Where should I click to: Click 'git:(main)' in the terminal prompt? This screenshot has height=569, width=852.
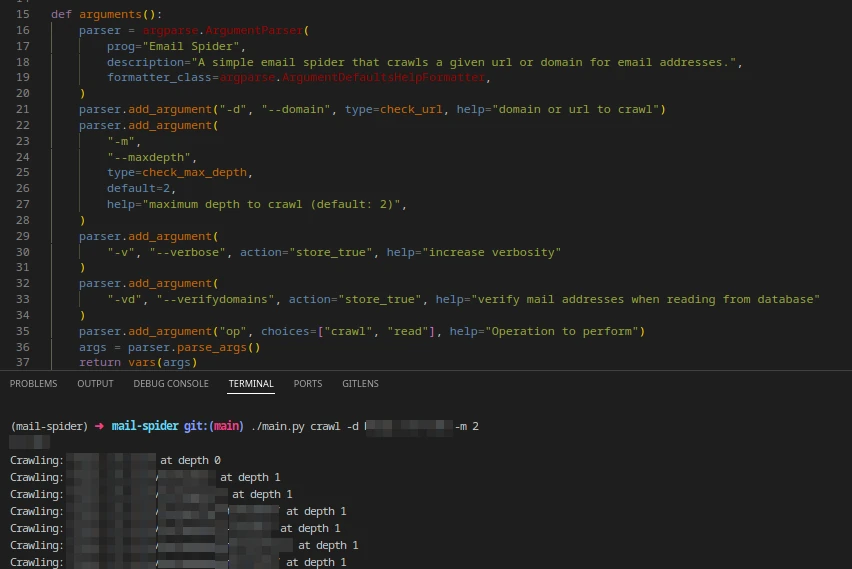214,427
